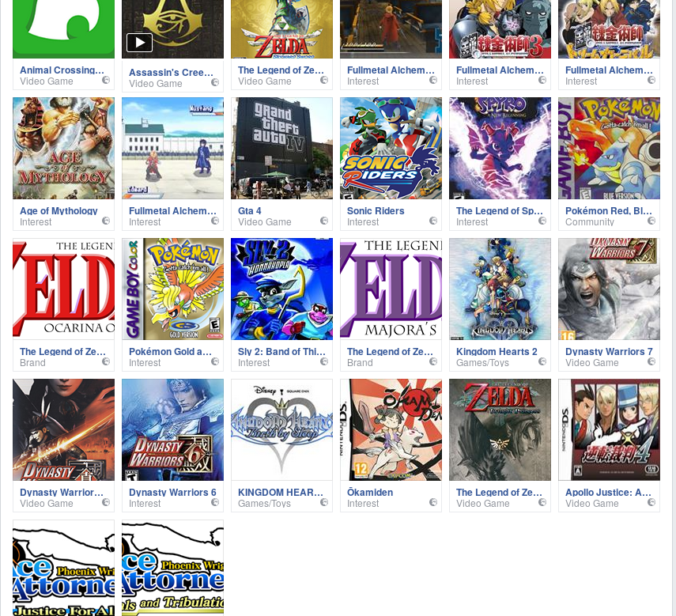Click globe icon on Ōkamiden card
The image size is (676, 616).
coord(432,502)
